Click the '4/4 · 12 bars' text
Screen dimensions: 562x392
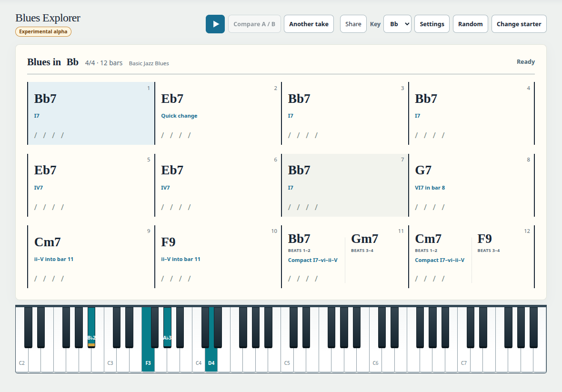click(103, 63)
